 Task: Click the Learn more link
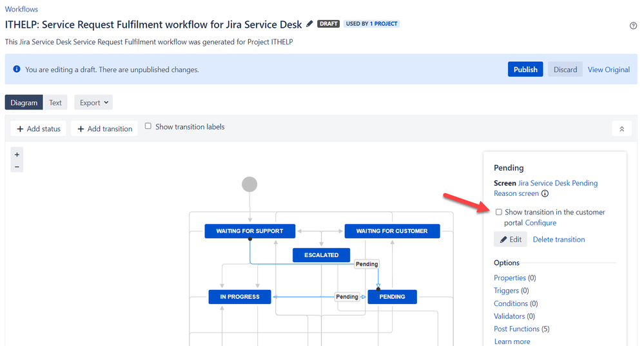[512, 341]
